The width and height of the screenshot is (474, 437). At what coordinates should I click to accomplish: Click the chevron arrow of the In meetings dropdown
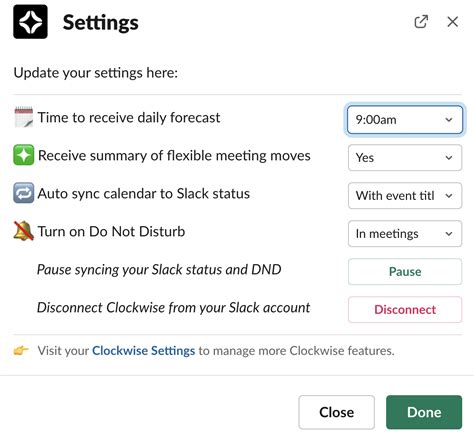coord(449,234)
